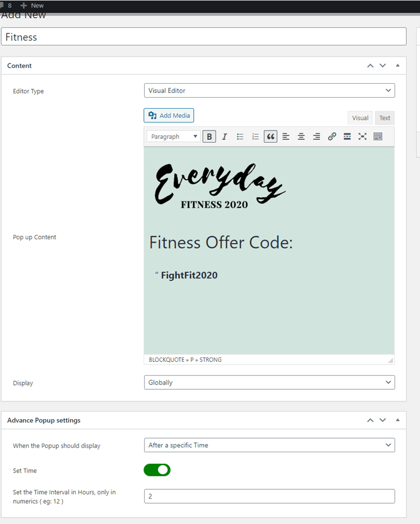Open the When the Popup should display dropdown
420x524 pixels.
coord(269,445)
